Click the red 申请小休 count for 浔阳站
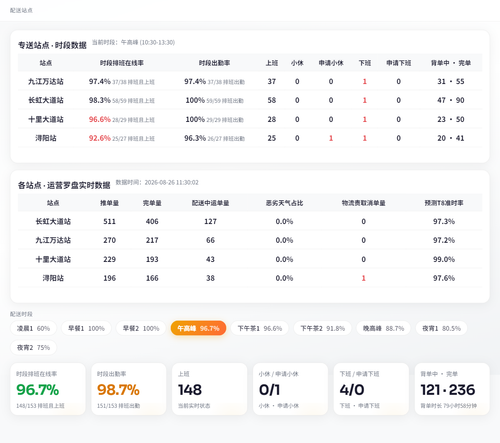500x443 pixels. pyautogui.click(x=331, y=138)
